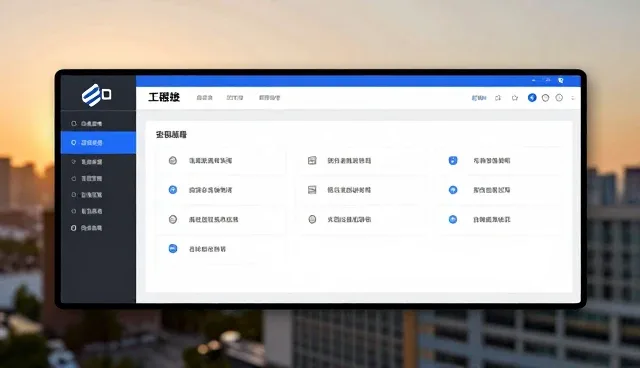Click the filled blue circular icon in the header
640x368 pixels.
click(532, 98)
